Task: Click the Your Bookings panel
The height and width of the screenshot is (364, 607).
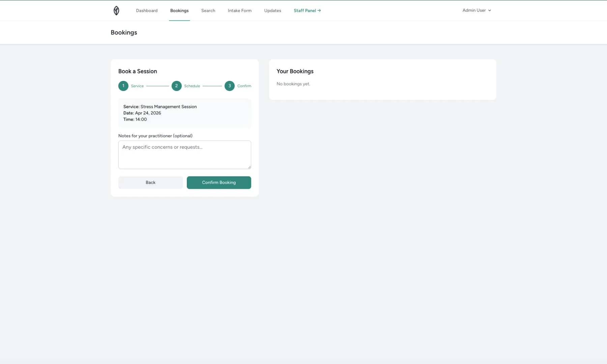Action: click(x=382, y=79)
